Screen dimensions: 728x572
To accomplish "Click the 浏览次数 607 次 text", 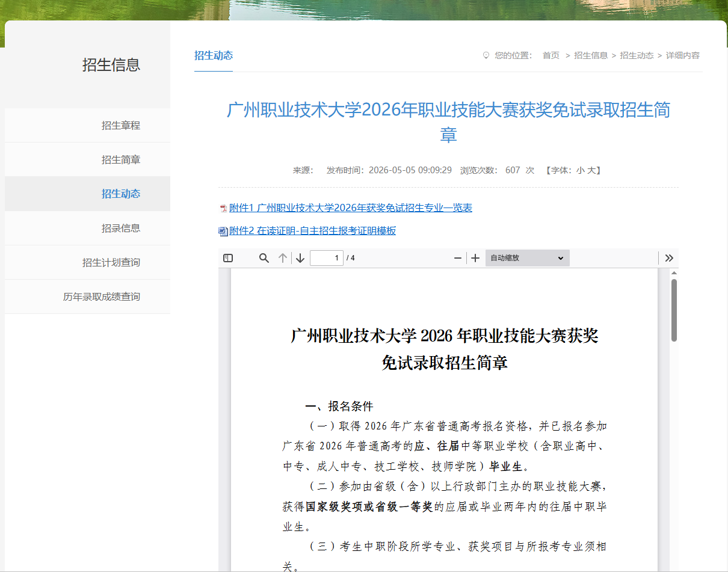I will [x=497, y=170].
